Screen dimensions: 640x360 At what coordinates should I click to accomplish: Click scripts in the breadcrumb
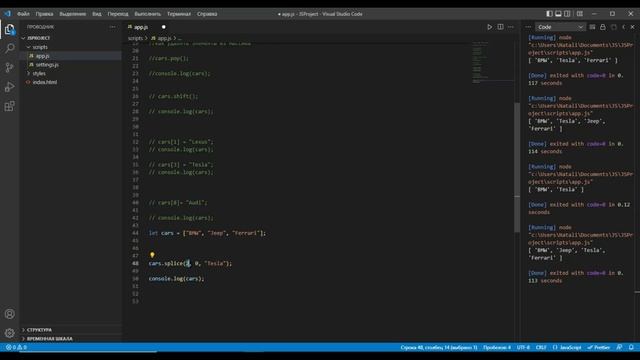click(x=135, y=38)
